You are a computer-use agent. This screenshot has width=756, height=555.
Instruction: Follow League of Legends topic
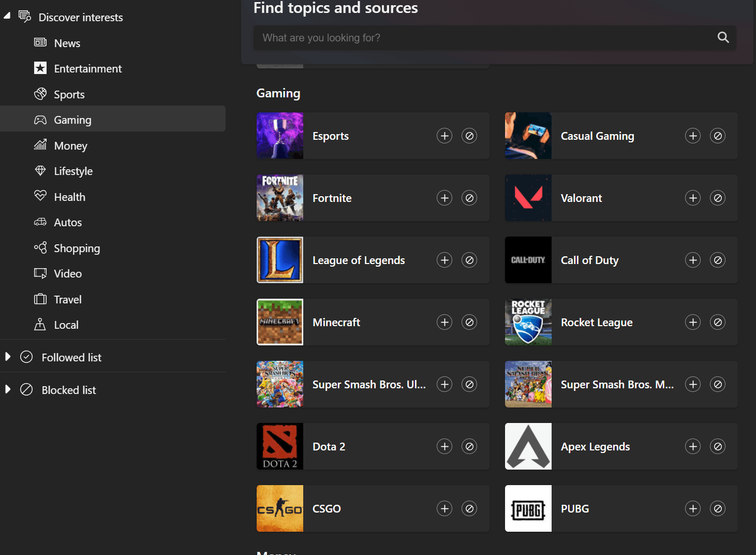coord(444,260)
